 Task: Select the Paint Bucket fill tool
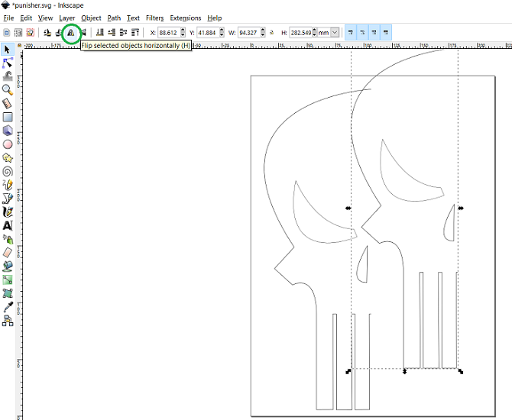(x=8, y=267)
